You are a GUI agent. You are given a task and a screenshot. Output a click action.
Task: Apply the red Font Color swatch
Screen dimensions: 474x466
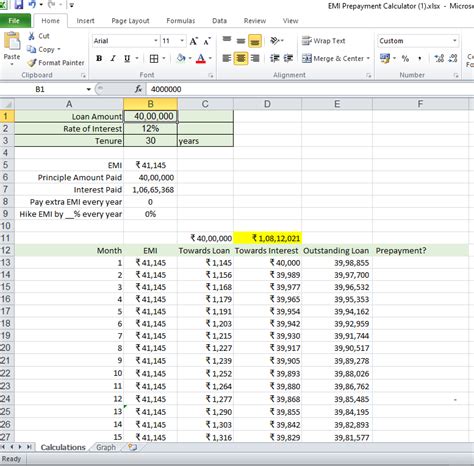pyautogui.click(x=201, y=59)
